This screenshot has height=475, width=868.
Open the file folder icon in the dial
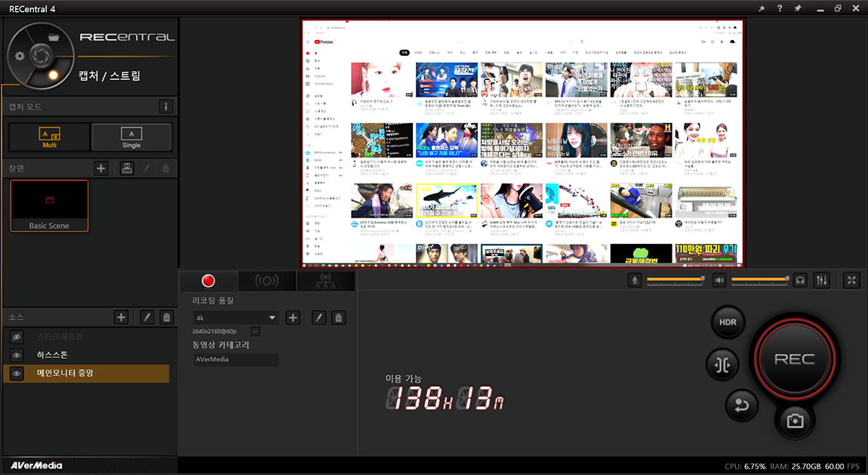pos(54,38)
